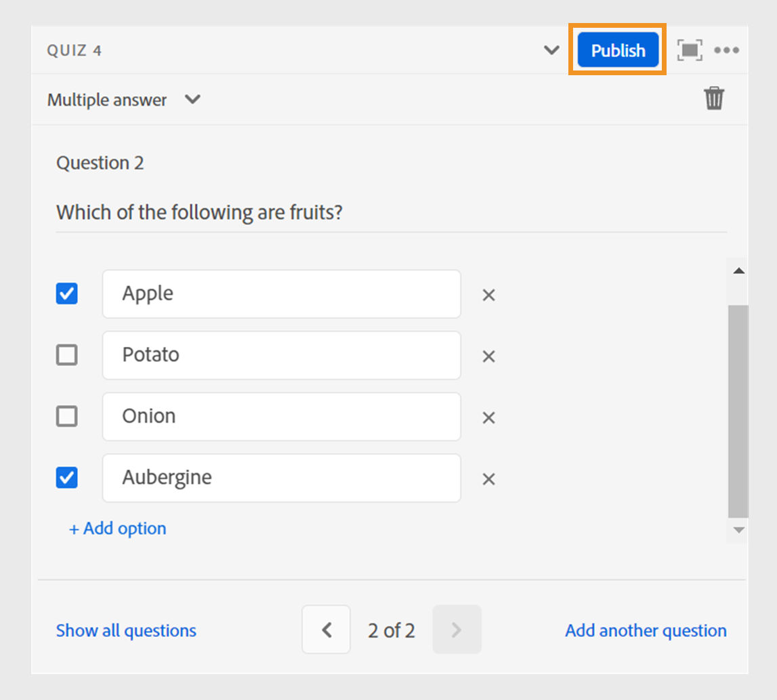Add another question to the quiz

(646, 630)
